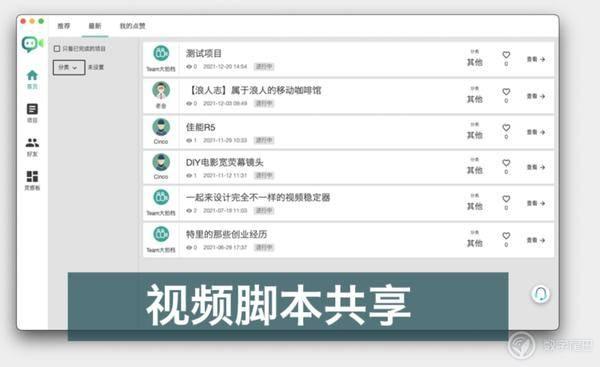
Task: Open the dashboard grid section in sidebar
Action: [32, 180]
